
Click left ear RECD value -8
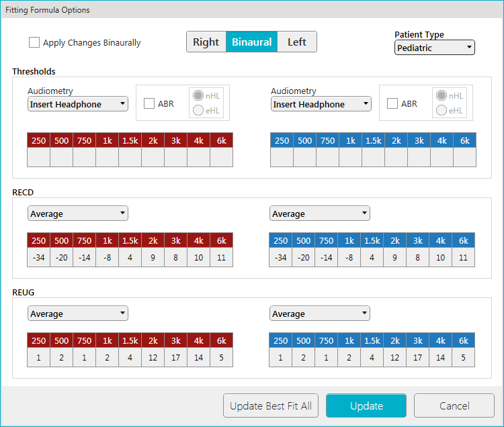pos(349,257)
